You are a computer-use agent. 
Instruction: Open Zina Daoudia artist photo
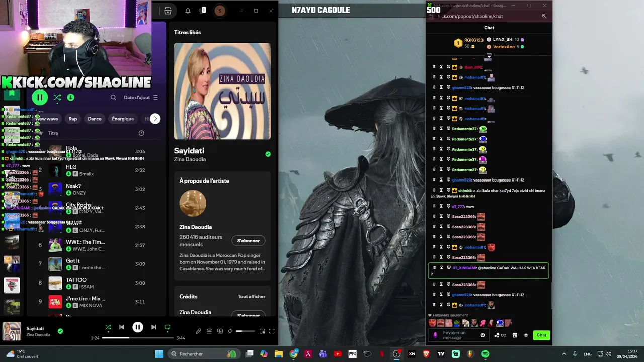tap(193, 203)
